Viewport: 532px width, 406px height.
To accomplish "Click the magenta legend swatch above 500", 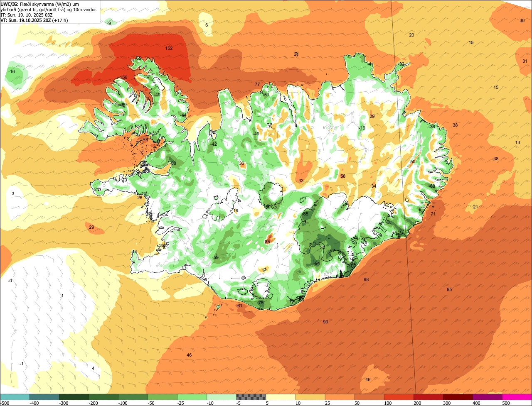I will pyautogui.click(x=517, y=397).
